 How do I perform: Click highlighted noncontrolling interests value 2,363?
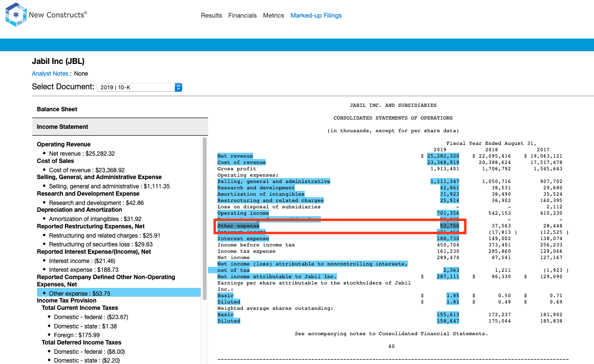451,270
